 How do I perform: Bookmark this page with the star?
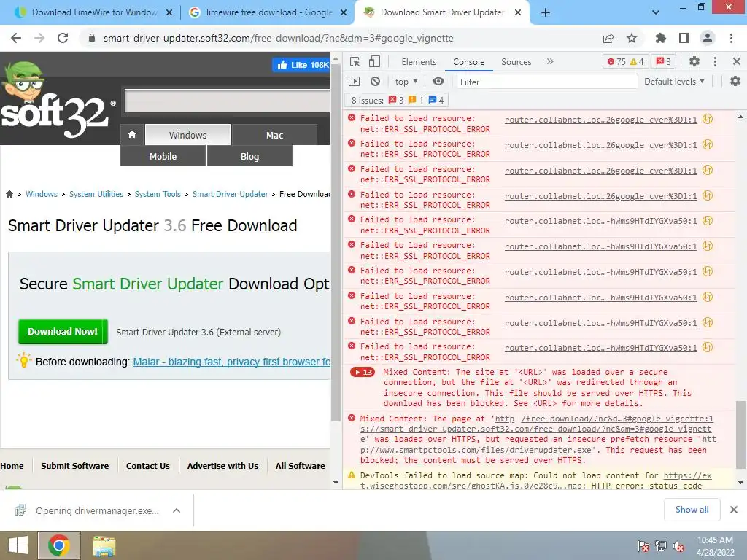632,38
